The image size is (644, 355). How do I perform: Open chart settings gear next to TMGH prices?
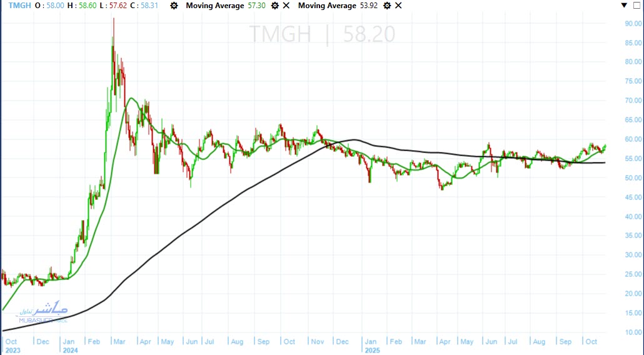pyautogui.click(x=173, y=6)
